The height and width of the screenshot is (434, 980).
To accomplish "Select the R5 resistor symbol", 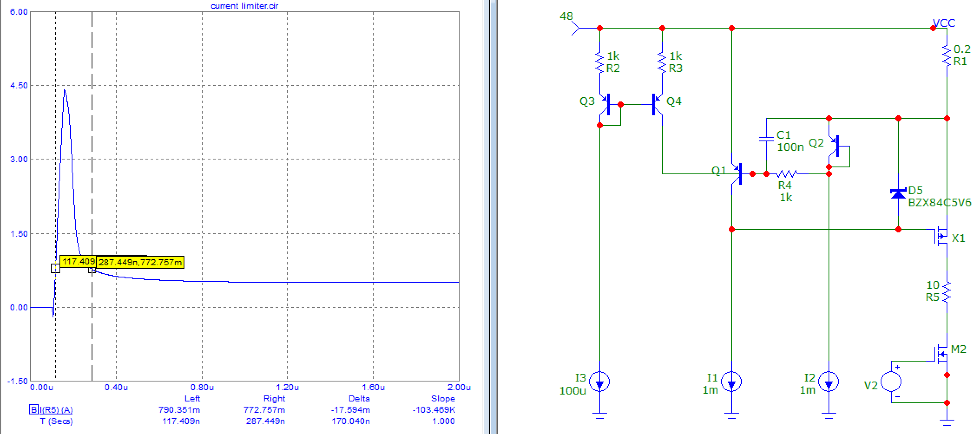I will click(947, 291).
